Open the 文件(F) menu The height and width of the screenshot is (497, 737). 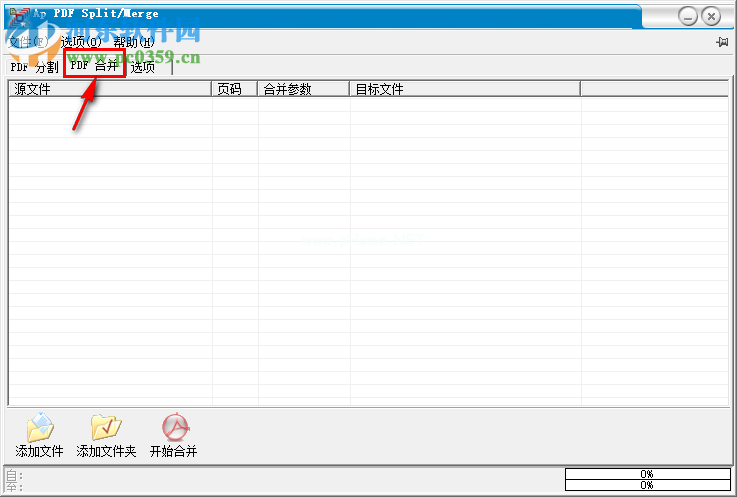point(28,42)
